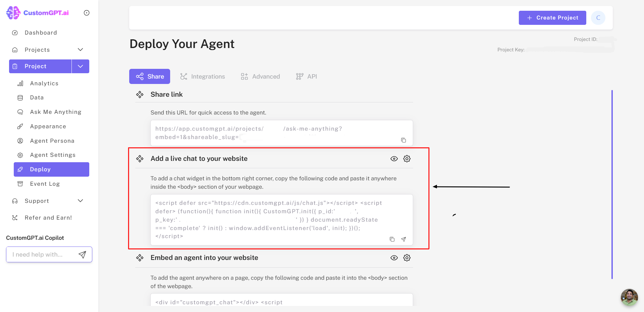Send the Copilot message with paper plane
The width and height of the screenshot is (644, 312).
tap(82, 255)
